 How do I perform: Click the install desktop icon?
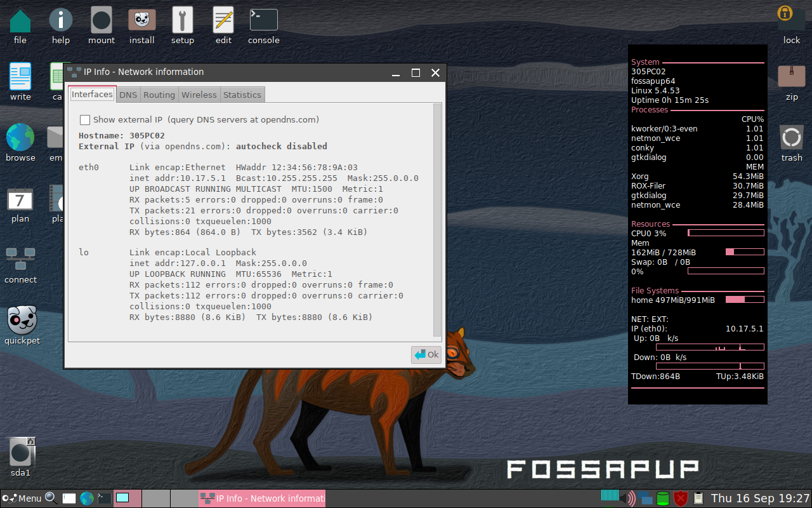click(x=142, y=20)
